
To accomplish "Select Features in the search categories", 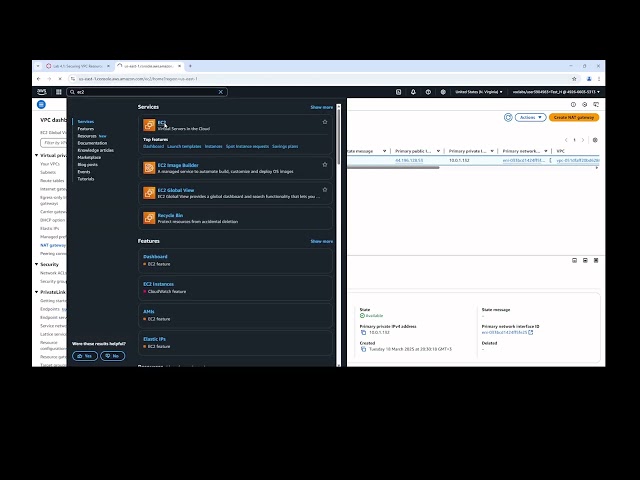I will click(x=86, y=129).
